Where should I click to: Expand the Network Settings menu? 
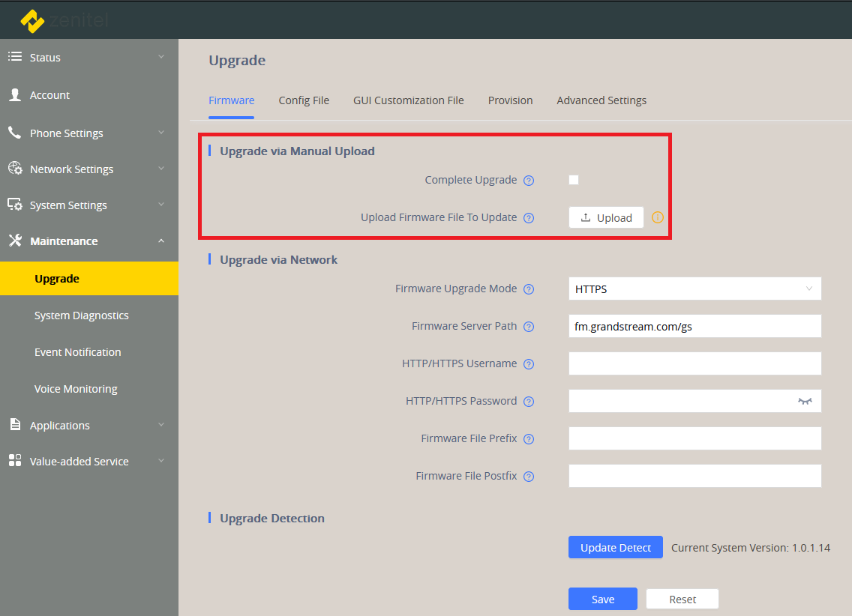pos(72,169)
